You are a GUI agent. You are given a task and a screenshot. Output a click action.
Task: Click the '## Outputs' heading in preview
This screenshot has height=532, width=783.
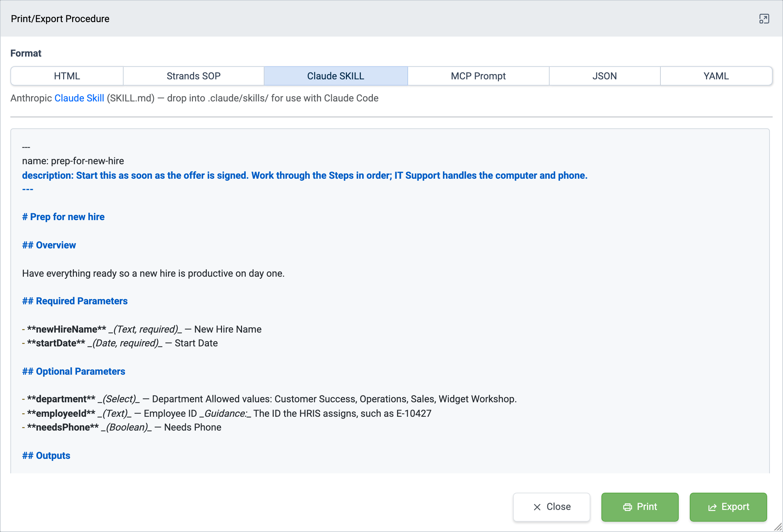[x=46, y=455]
